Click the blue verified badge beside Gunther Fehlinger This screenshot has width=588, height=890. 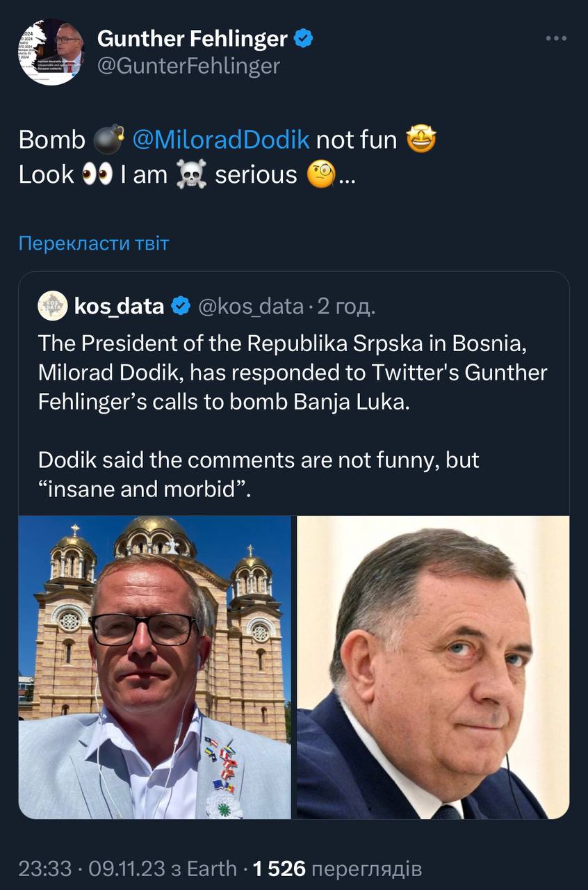(x=303, y=39)
